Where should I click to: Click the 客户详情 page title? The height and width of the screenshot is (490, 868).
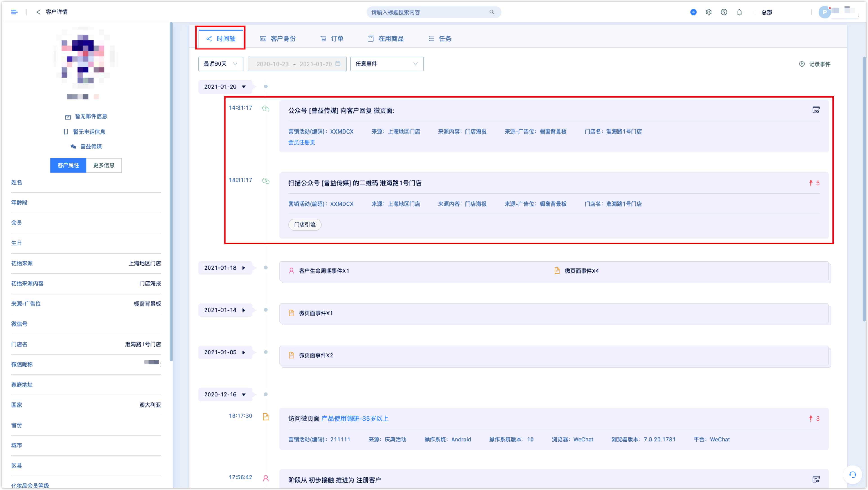click(56, 12)
